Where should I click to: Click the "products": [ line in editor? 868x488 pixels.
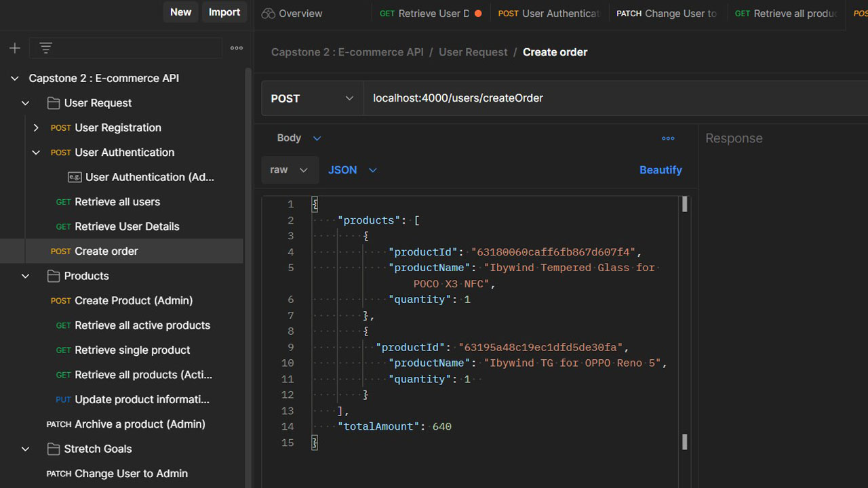coord(378,220)
